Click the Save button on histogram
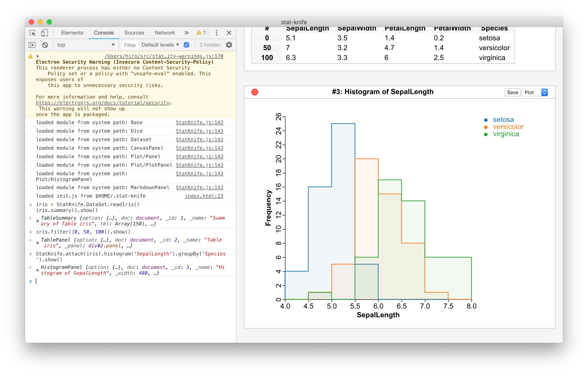The image size is (588, 376). coord(512,92)
